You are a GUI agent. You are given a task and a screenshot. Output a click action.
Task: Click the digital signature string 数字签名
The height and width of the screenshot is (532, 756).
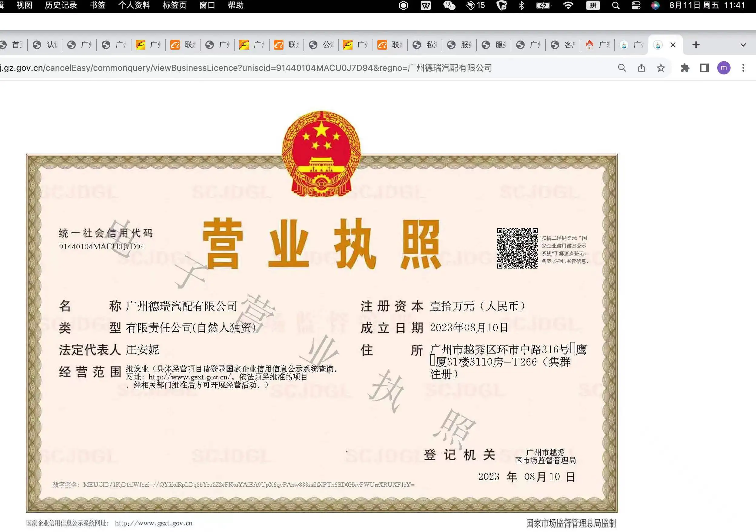click(x=234, y=484)
